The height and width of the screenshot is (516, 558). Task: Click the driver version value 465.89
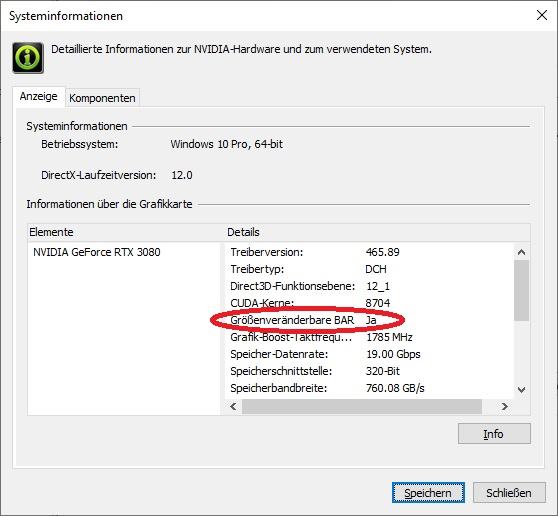[383, 252]
